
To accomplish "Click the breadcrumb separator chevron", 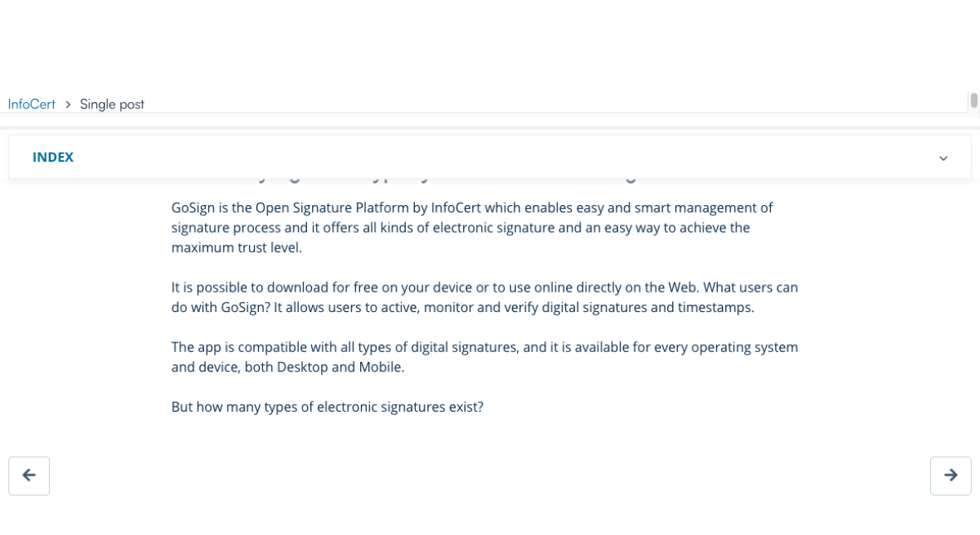I will [x=68, y=104].
